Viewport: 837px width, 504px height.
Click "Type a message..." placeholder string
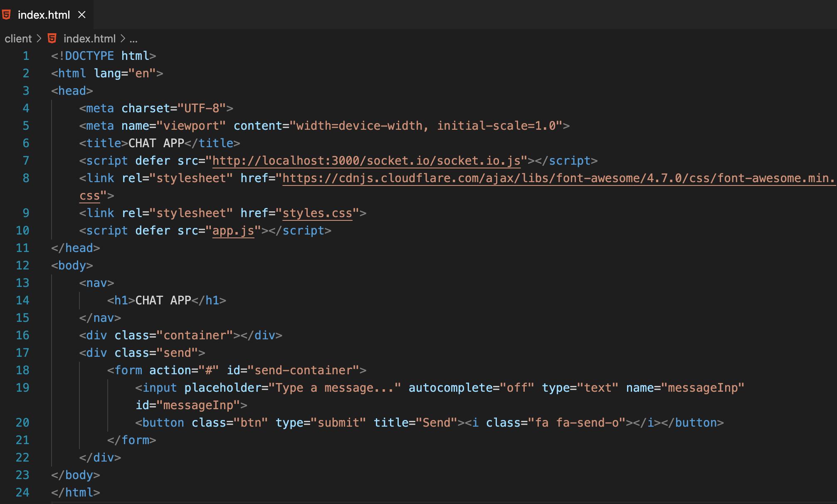tap(335, 388)
